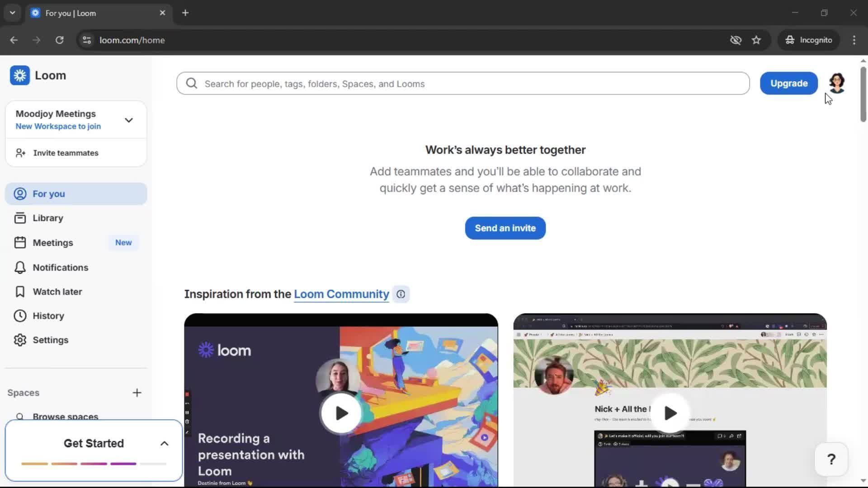Open History clock item

pos(48,316)
